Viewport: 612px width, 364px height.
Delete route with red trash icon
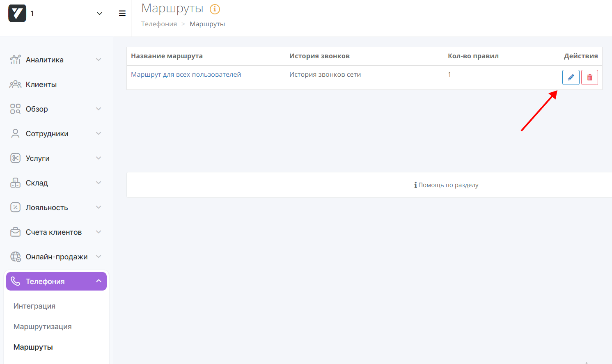(589, 77)
